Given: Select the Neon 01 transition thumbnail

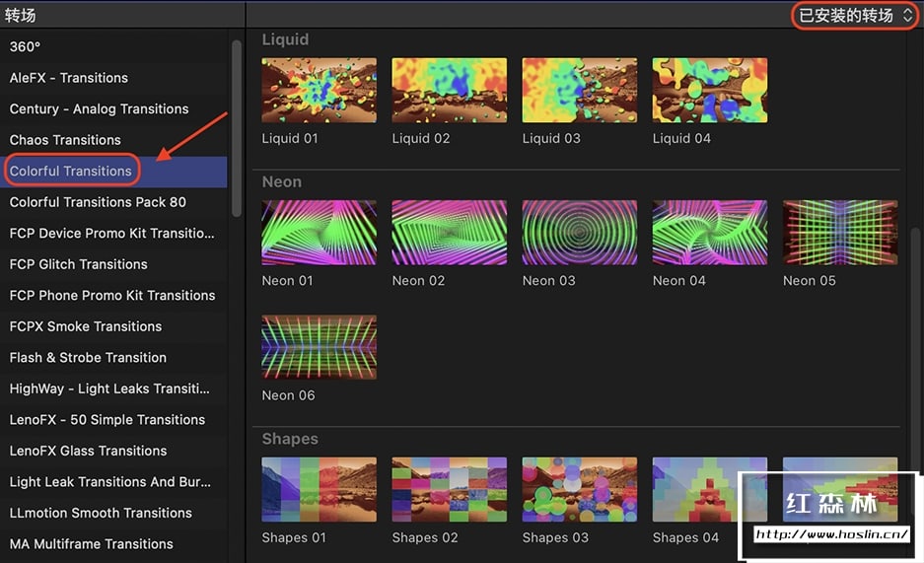Looking at the screenshot, I should click(x=319, y=233).
